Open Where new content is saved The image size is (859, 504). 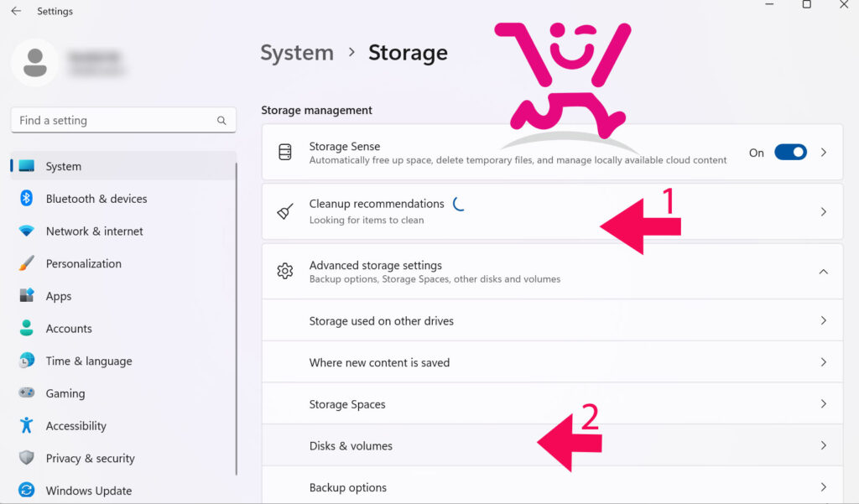click(552, 362)
